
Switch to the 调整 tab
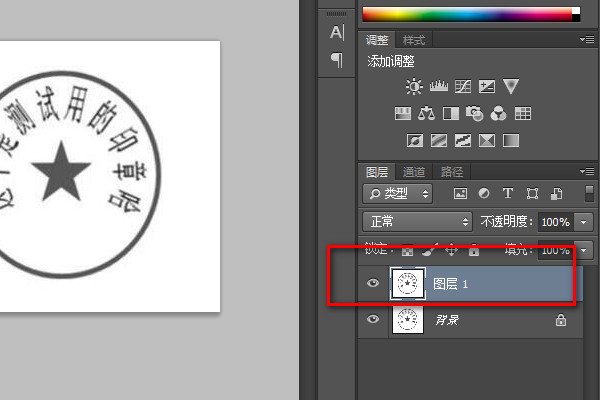[377, 40]
